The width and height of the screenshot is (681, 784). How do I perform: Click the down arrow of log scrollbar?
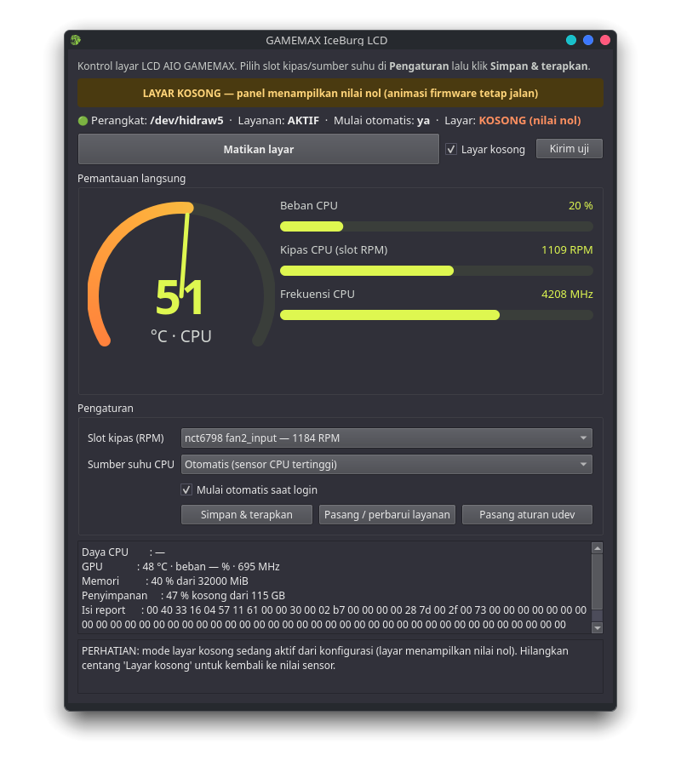coord(597,628)
